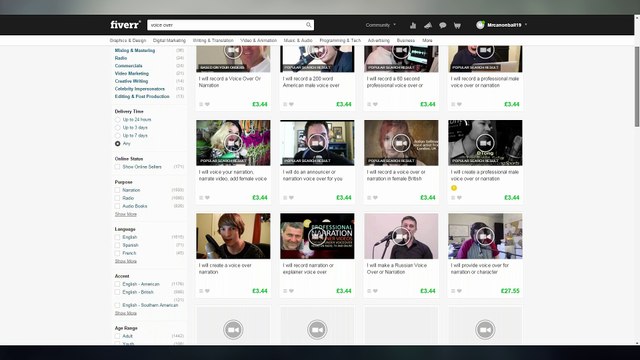Play video on the 'narration or character' gig
Screen dimensions: 640x360
pos(485,236)
